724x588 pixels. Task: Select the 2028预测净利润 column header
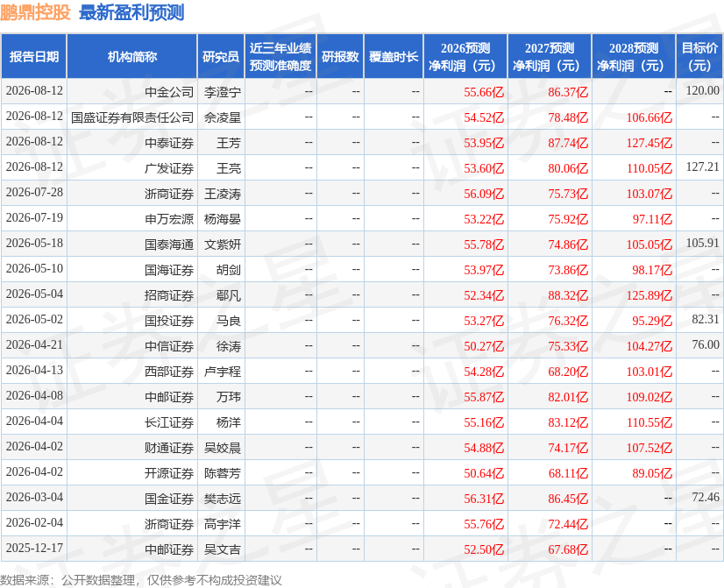point(634,56)
